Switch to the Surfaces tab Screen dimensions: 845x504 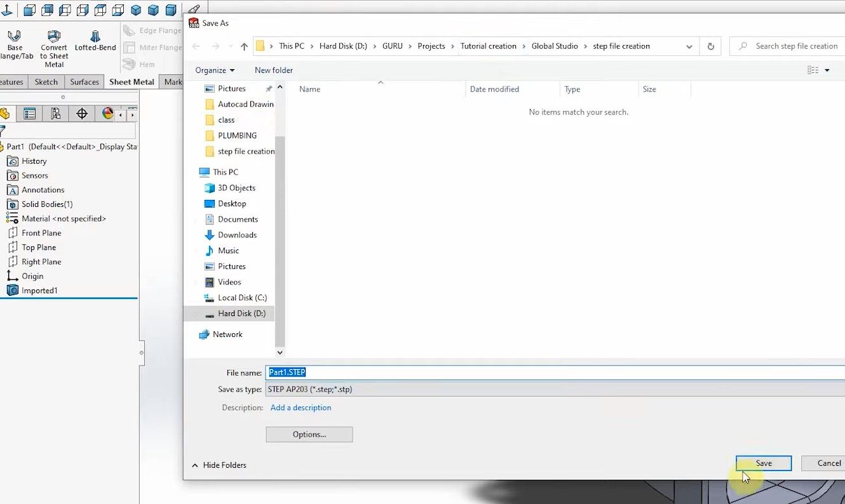84,82
